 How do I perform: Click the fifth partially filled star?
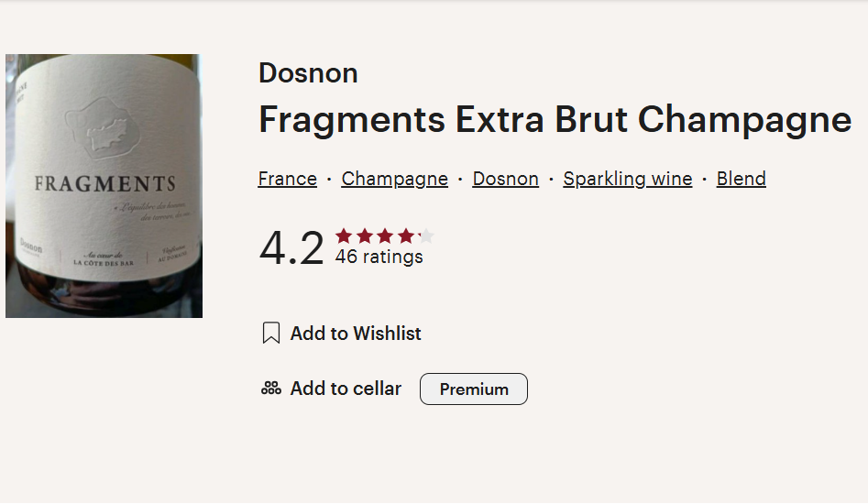pos(425,236)
